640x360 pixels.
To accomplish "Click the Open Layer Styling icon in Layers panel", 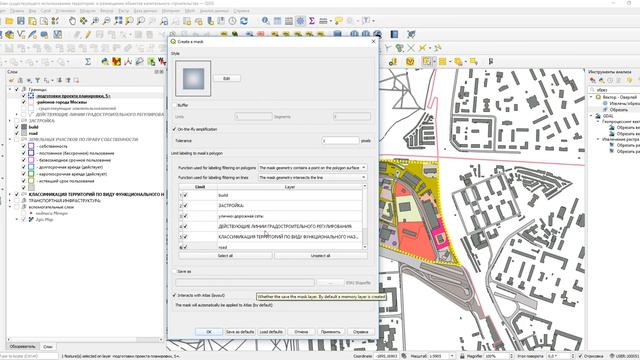I will (11, 80).
